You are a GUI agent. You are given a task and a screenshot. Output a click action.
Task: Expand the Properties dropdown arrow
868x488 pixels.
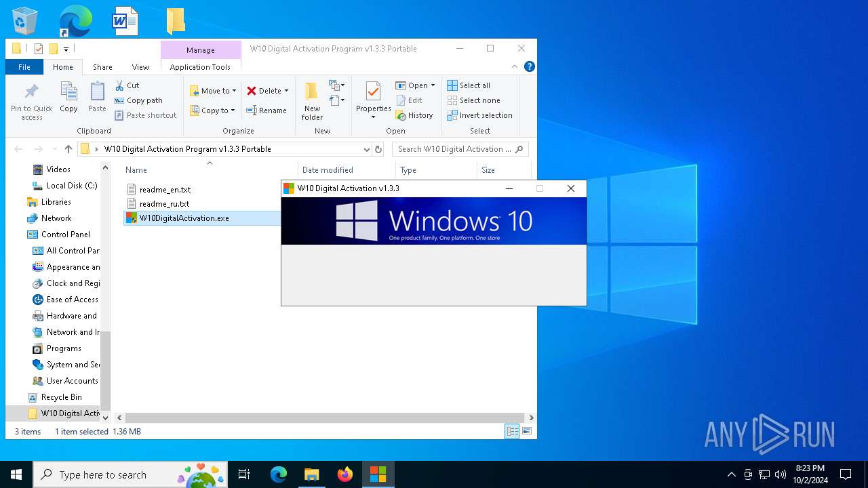tap(373, 117)
